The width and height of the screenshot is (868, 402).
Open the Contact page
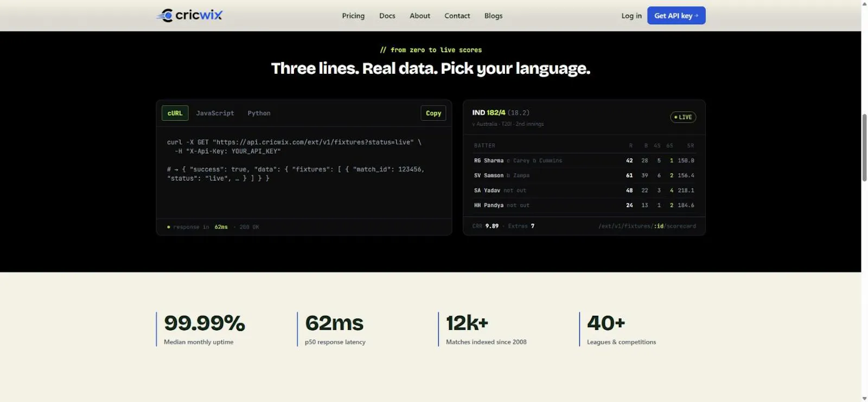tap(457, 16)
